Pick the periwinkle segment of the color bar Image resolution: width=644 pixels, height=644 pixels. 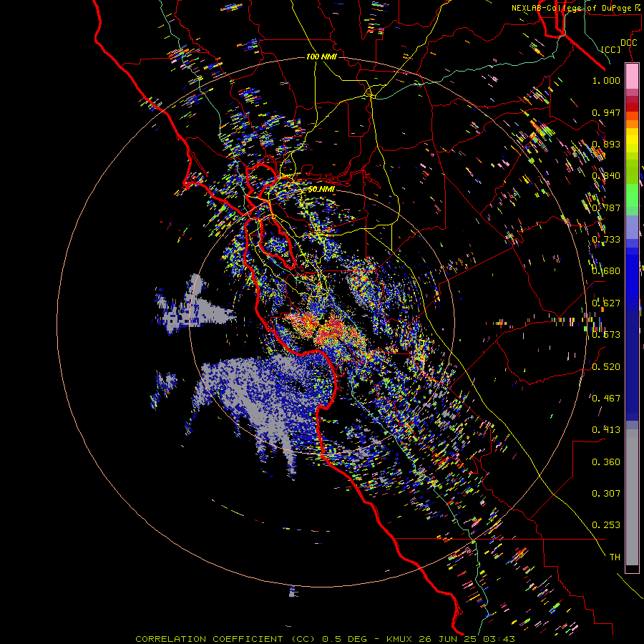click(632, 228)
